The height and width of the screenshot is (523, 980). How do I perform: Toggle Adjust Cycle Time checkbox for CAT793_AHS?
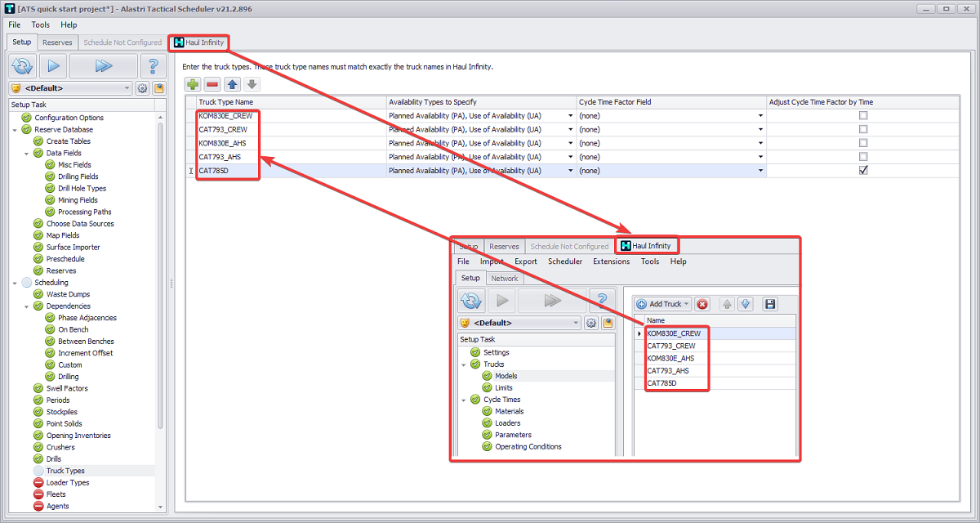[863, 157]
